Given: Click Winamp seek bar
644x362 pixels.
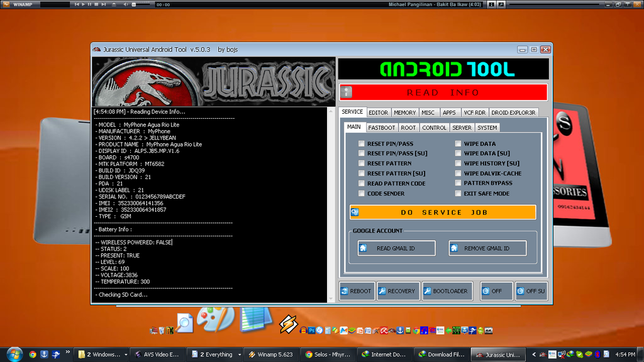Looking at the screenshot, I should pos(555,4).
